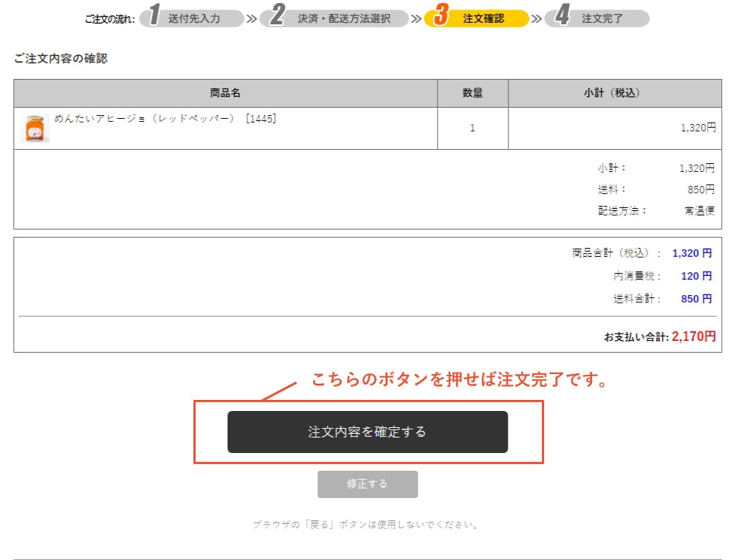Click the step 2 number icon
Image resolution: width=736 pixels, height=560 pixels.
click(277, 17)
